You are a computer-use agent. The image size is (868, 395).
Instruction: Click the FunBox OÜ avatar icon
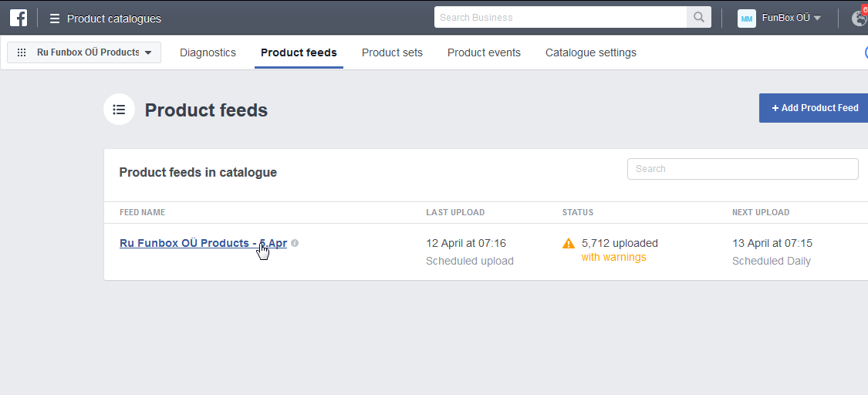[x=746, y=19]
